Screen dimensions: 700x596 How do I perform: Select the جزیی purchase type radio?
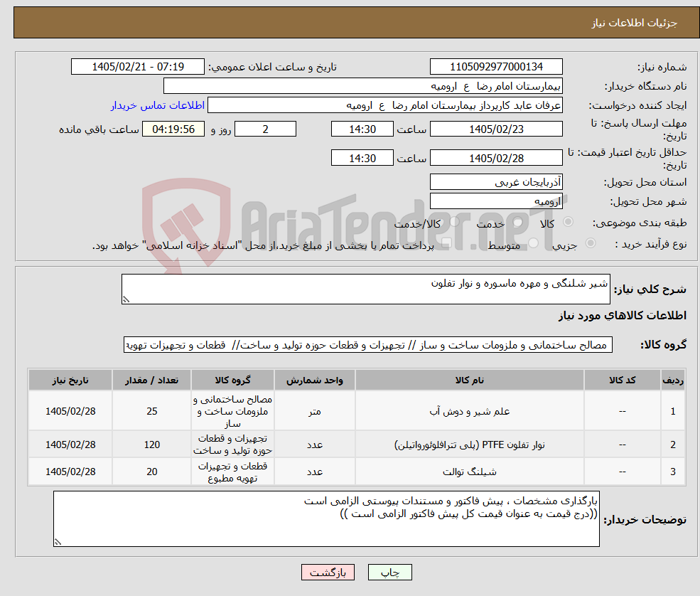pyautogui.click(x=590, y=243)
